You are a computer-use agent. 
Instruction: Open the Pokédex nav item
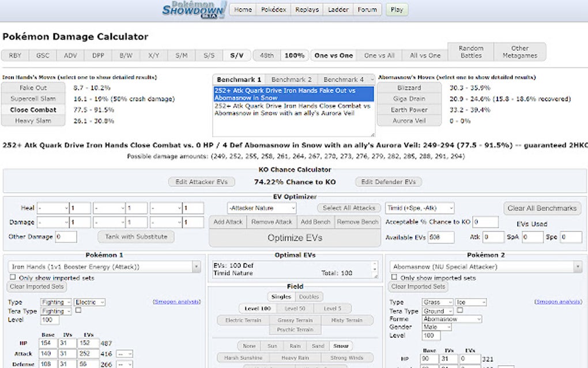click(273, 10)
